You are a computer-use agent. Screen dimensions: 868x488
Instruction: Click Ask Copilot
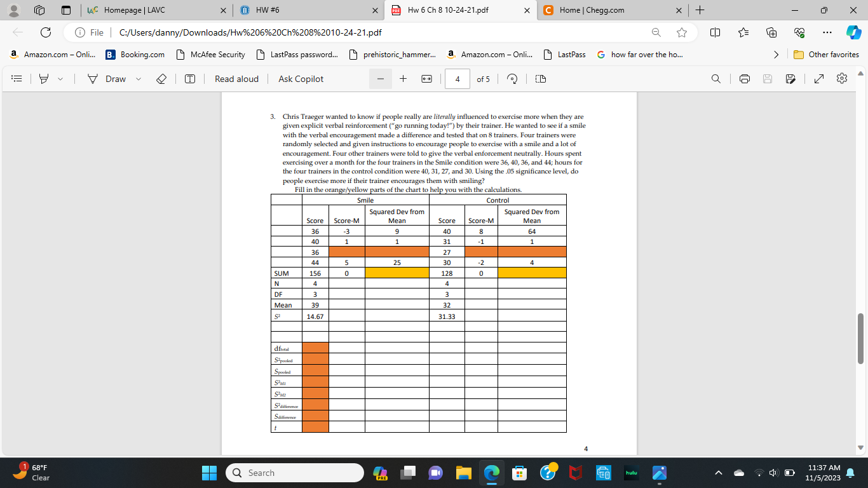click(x=301, y=79)
